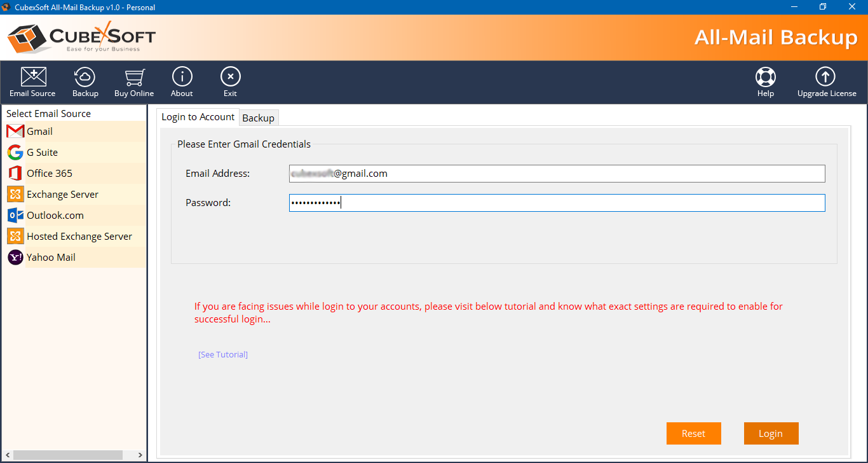Viewport: 868px width, 463px height.
Task: Open the About info icon
Action: point(182,78)
